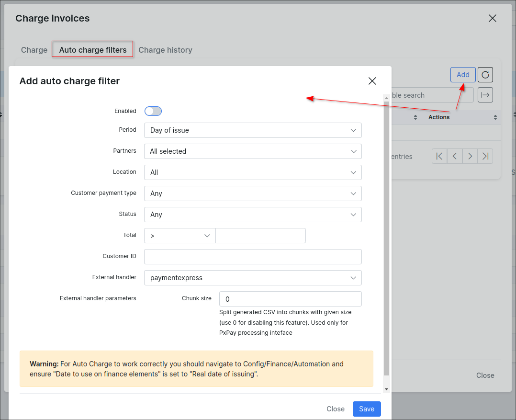Go to previous page of entries
The height and width of the screenshot is (420, 516).
click(x=455, y=156)
